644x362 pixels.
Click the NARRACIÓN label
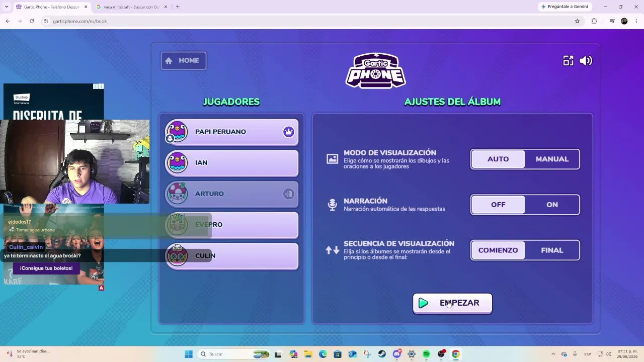(x=366, y=201)
